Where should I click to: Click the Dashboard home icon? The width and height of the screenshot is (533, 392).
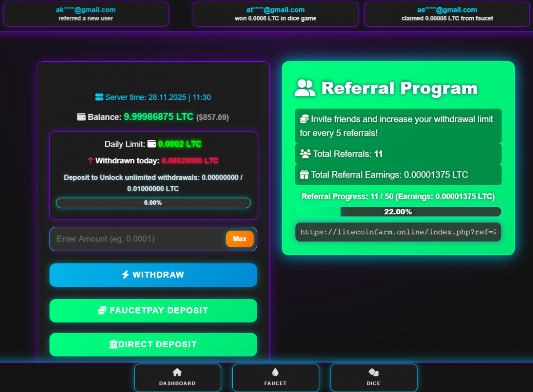[x=177, y=372]
